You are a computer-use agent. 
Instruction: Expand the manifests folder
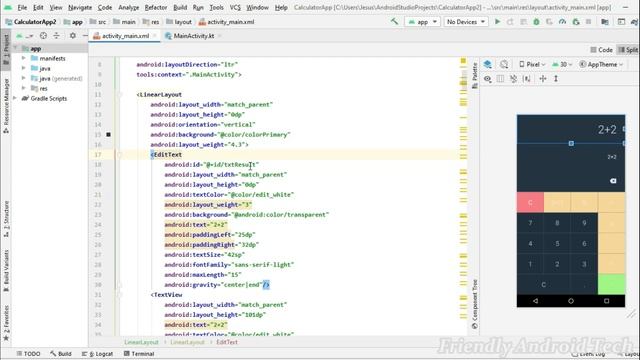pyautogui.click(x=23, y=58)
